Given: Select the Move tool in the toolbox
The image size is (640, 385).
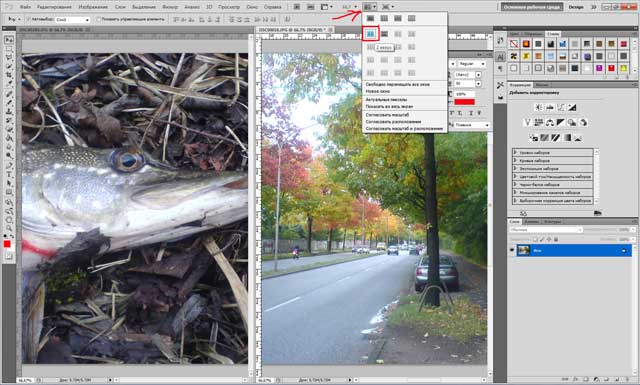Looking at the screenshot, I should [x=8, y=40].
